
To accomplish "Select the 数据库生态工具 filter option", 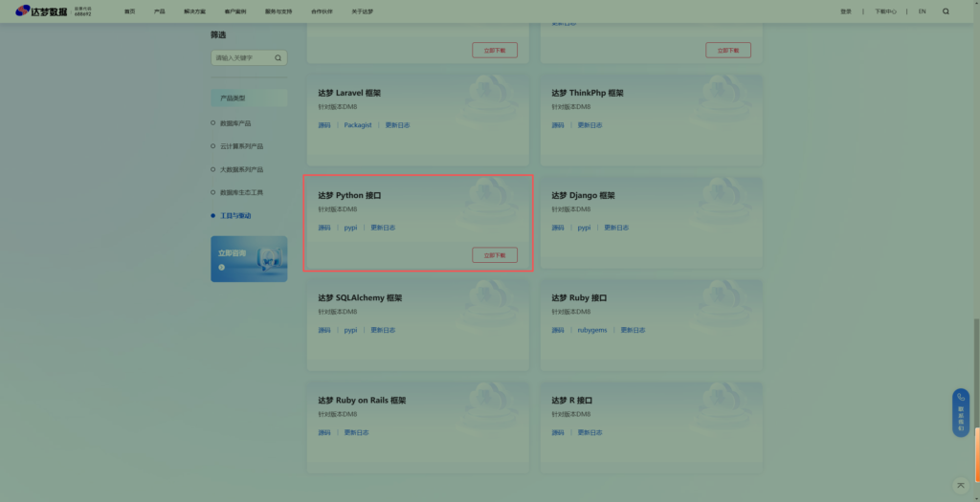I will click(240, 192).
